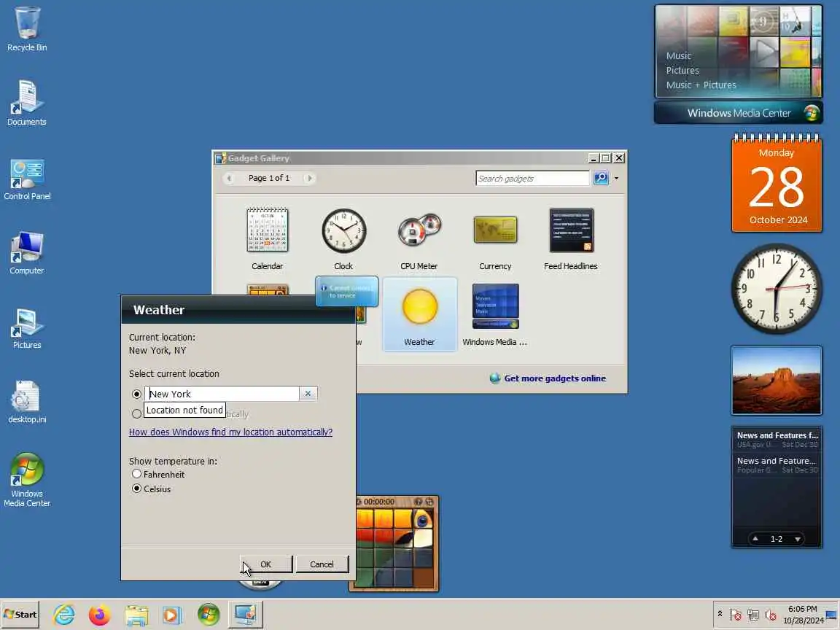The width and height of the screenshot is (840, 630).
Task: Select Music in Media Center gadget
Action: point(679,55)
